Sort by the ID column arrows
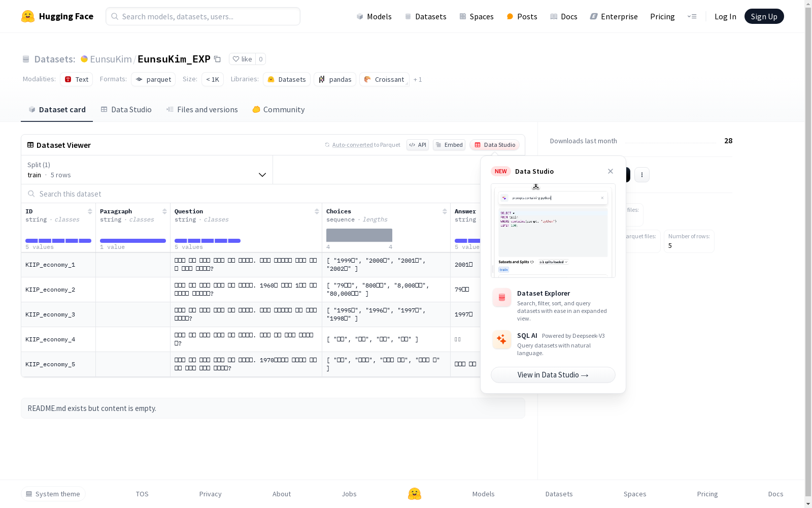The height and width of the screenshot is (508, 812). [90, 211]
